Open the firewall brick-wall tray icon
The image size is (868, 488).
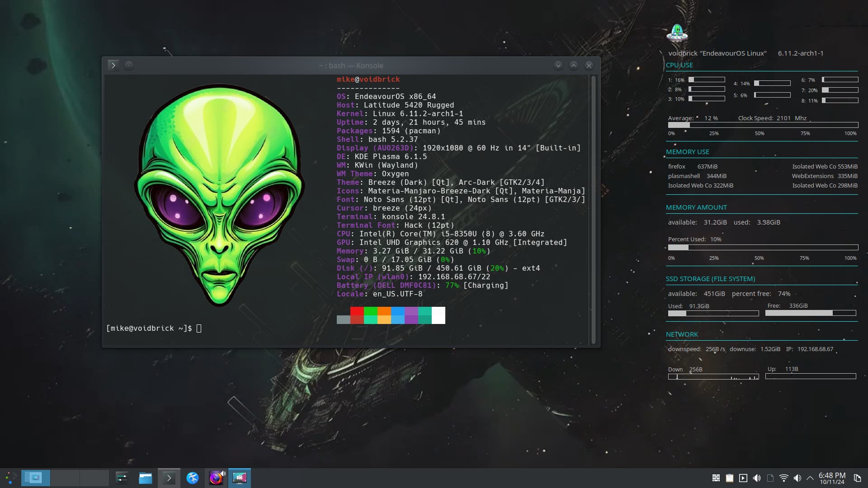click(x=716, y=478)
